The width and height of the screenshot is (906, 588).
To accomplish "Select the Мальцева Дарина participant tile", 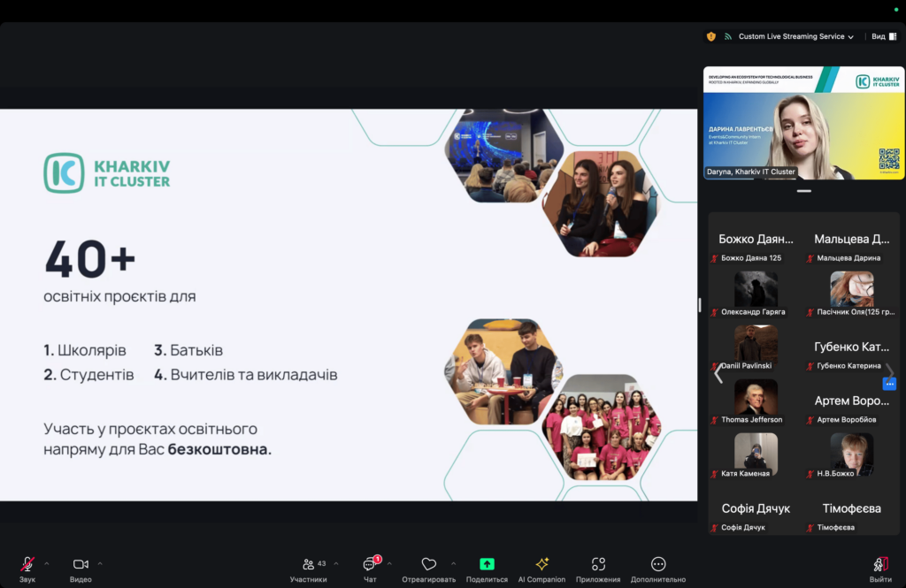I will click(x=852, y=242).
